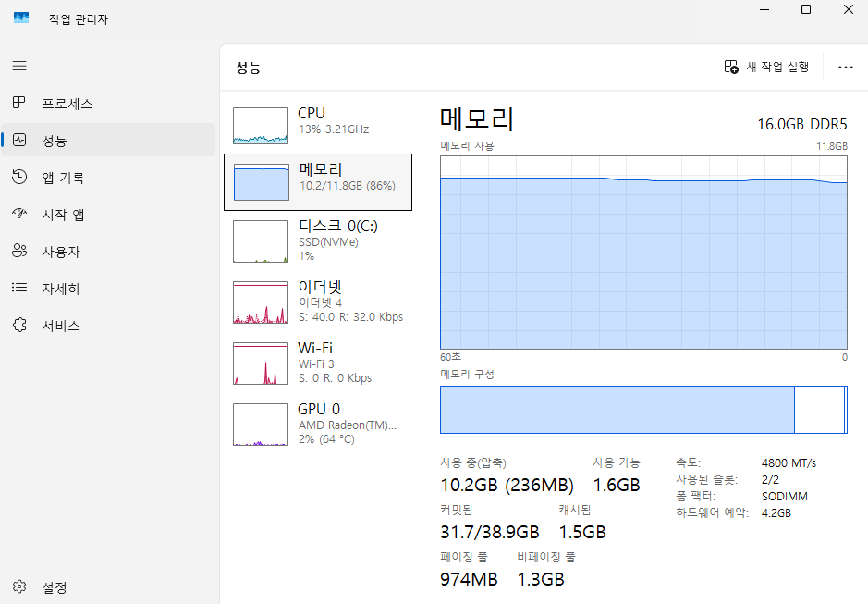This screenshot has width=868, height=604.
Task: Click 4800 MT/s speed value
Action: (x=789, y=462)
